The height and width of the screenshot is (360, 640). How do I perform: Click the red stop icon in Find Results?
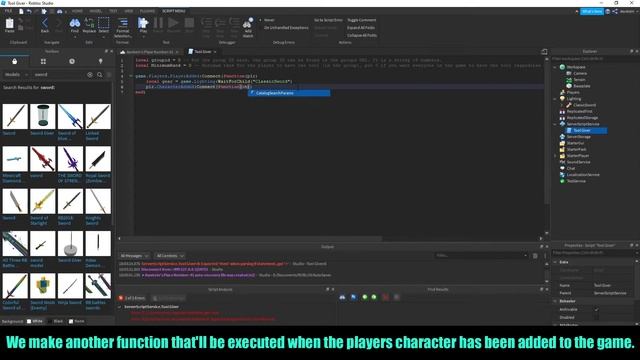(x=385, y=297)
